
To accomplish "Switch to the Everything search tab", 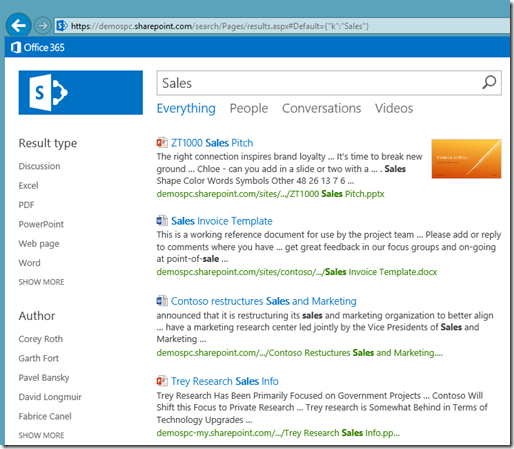I will click(x=186, y=109).
